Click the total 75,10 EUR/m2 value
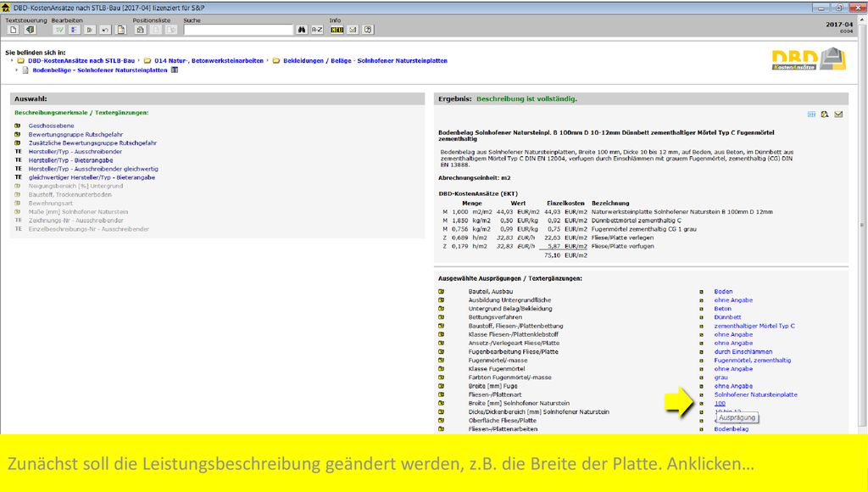 pyautogui.click(x=565, y=255)
